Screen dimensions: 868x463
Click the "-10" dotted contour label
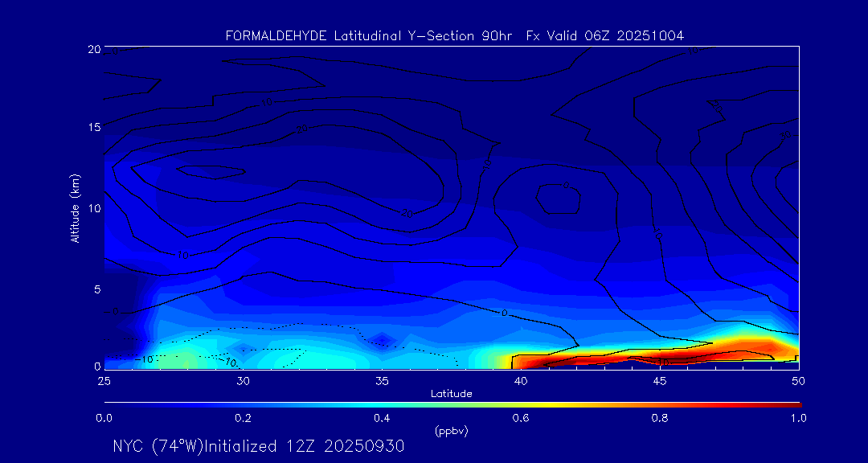pyautogui.click(x=144, y=359)
